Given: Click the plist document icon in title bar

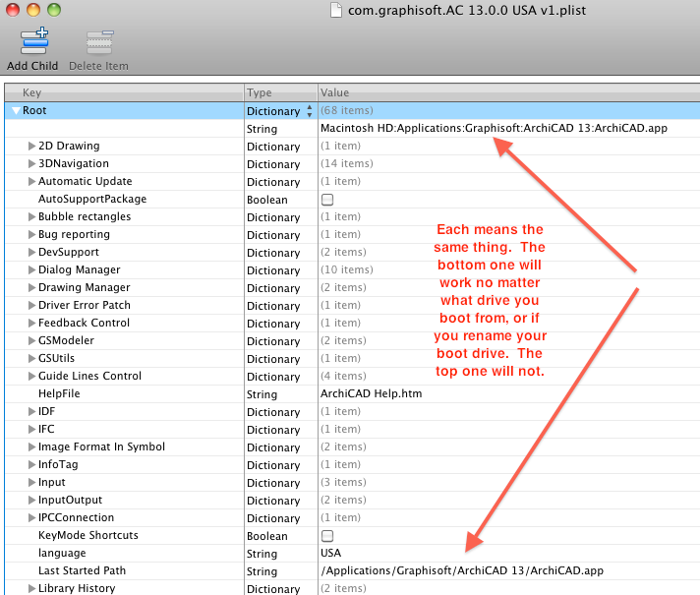Looking at the screenshot, I should pyautogui.click(x=336, y=10).
